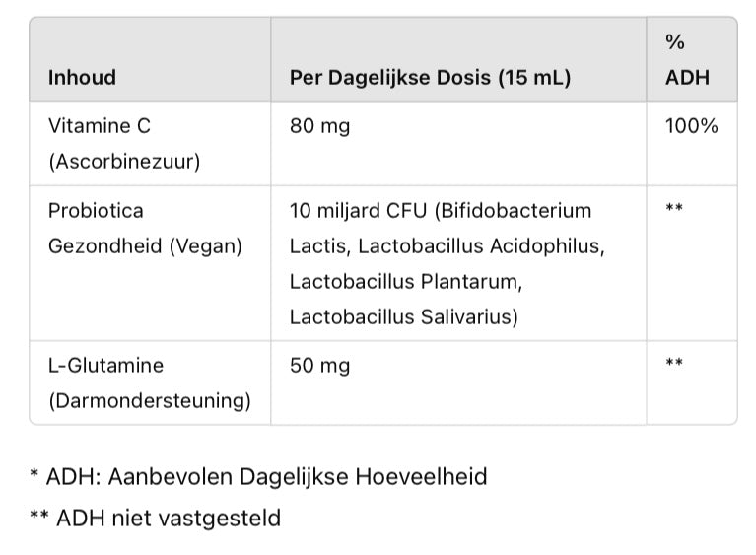This screenshot has width=756, height=555.
Task: Click the 100% ADH value
Action: (x=692, y=126)
